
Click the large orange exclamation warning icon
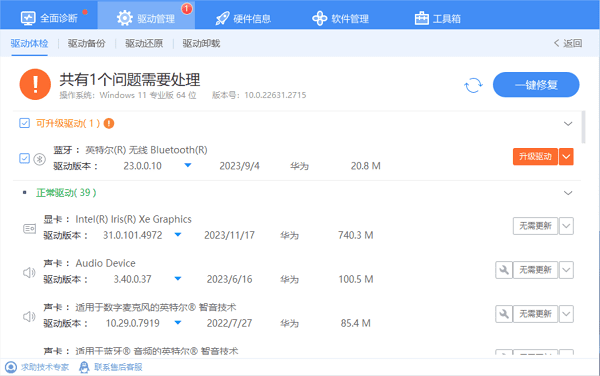[x=35, y=84]
